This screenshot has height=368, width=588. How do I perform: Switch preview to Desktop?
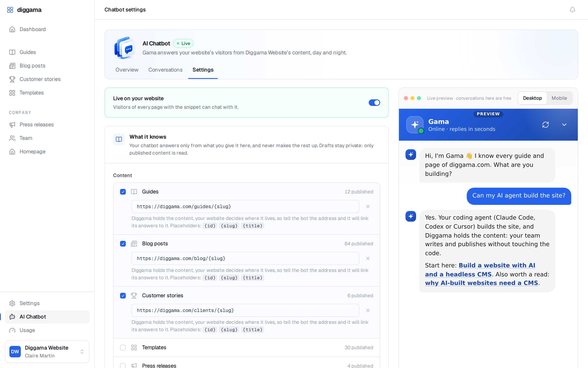(532, 98)
